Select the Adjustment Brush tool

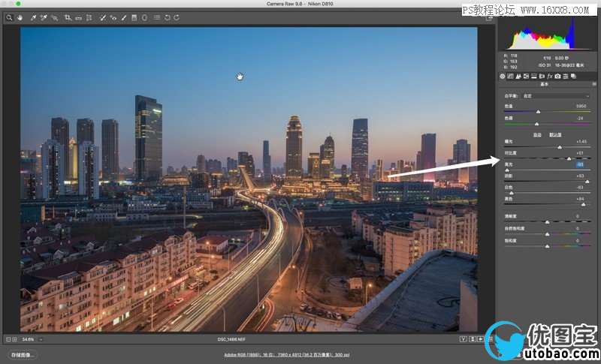(124, 17)
